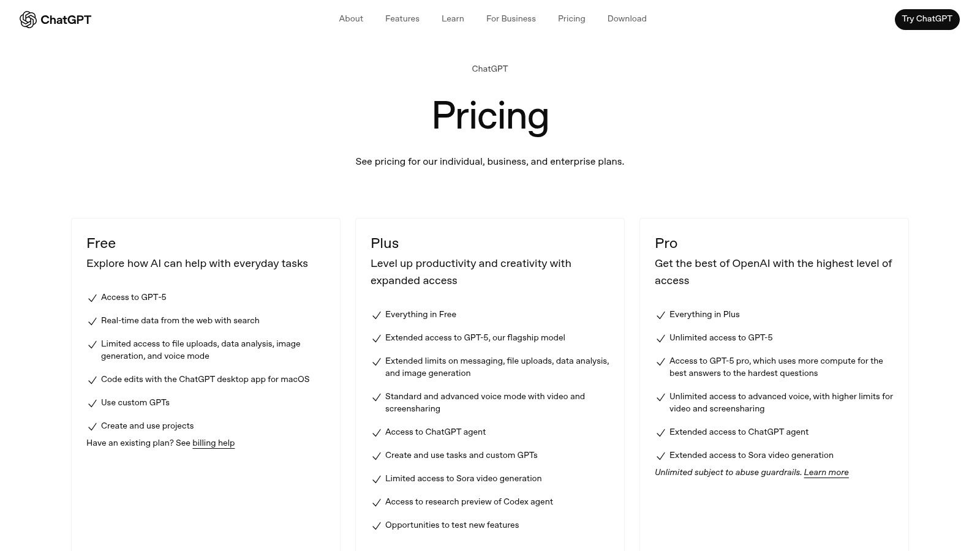Click the Learn more link under Pro plan
This screenshot has height=551, width=980.
tap(826, 473)
